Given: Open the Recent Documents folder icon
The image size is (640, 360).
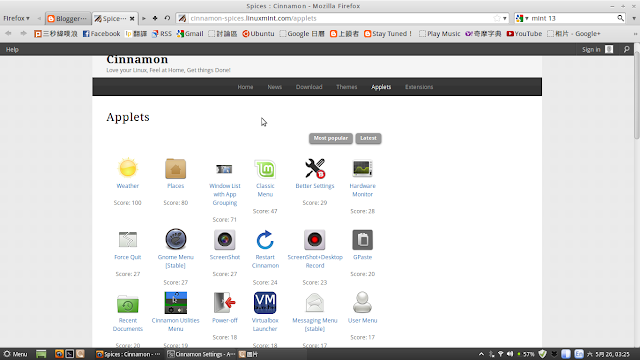Looking at the screenshot, I should coord(128,304).
